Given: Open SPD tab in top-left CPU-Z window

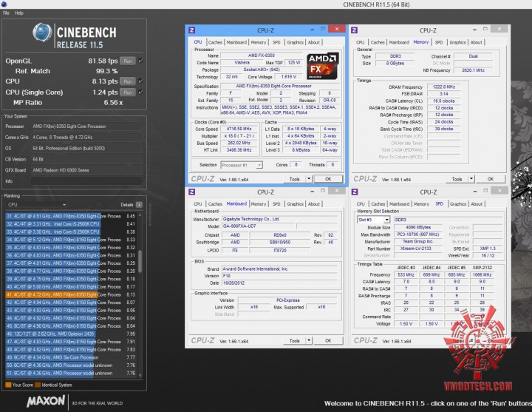Looking at the screenshot, I should 276,42.
